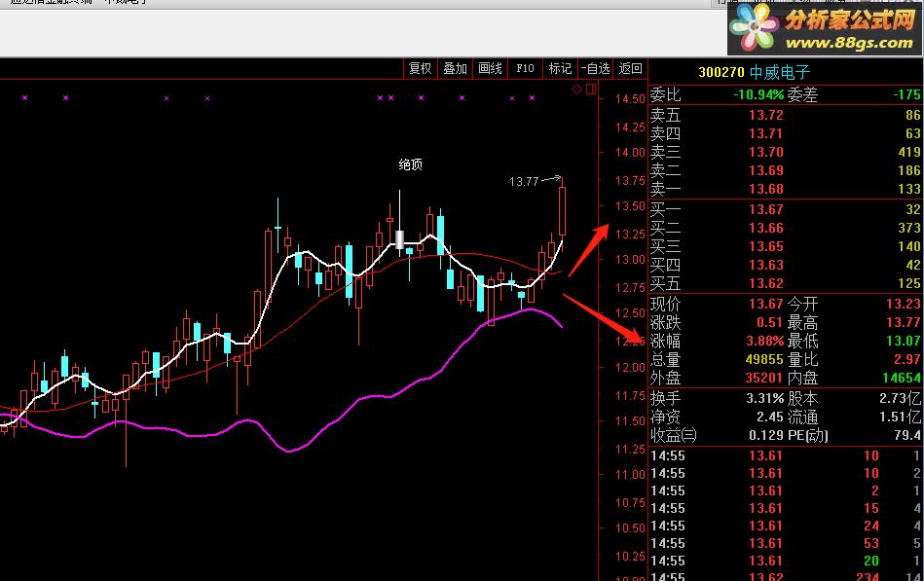
Task: Click the 复权 toolbar button
Action: coord(421,68)
